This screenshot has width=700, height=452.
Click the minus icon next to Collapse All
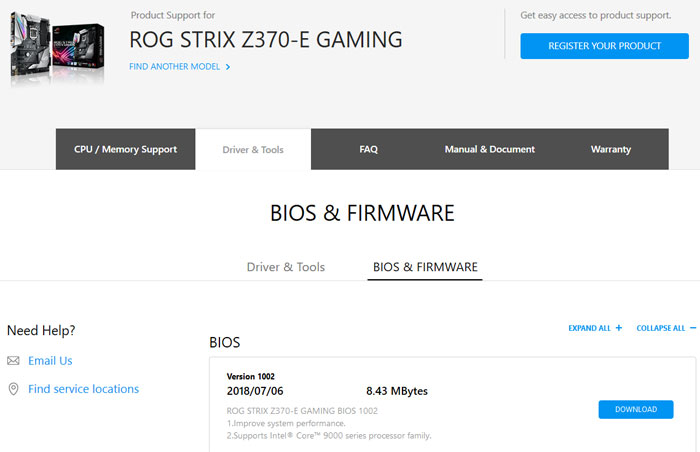[693, 328]
